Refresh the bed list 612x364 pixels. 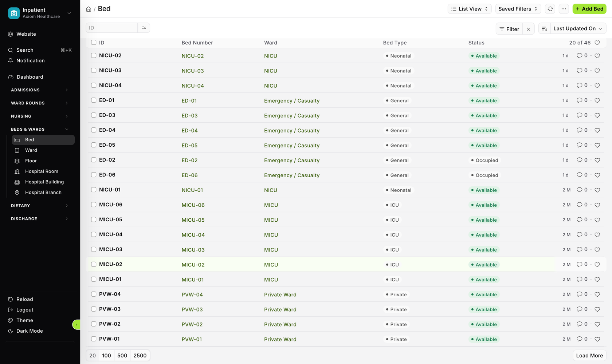pos(550,9)
